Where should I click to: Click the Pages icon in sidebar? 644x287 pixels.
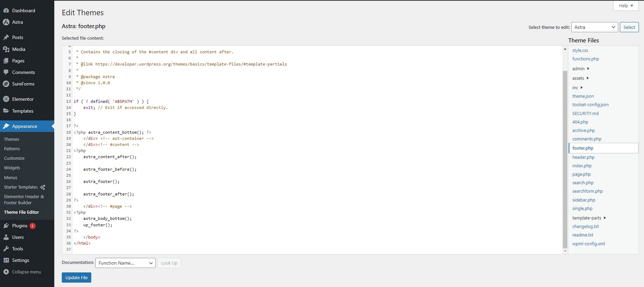point(6,61)
